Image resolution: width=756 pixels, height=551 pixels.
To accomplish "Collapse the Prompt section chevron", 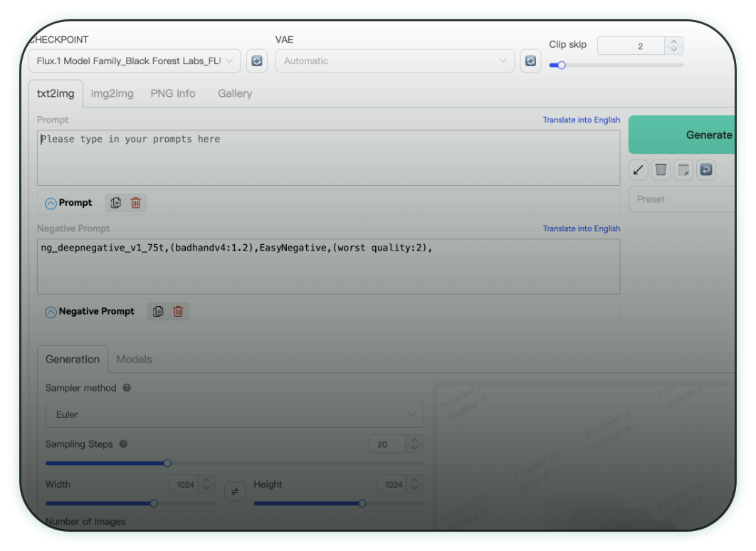I will [51, 204].
